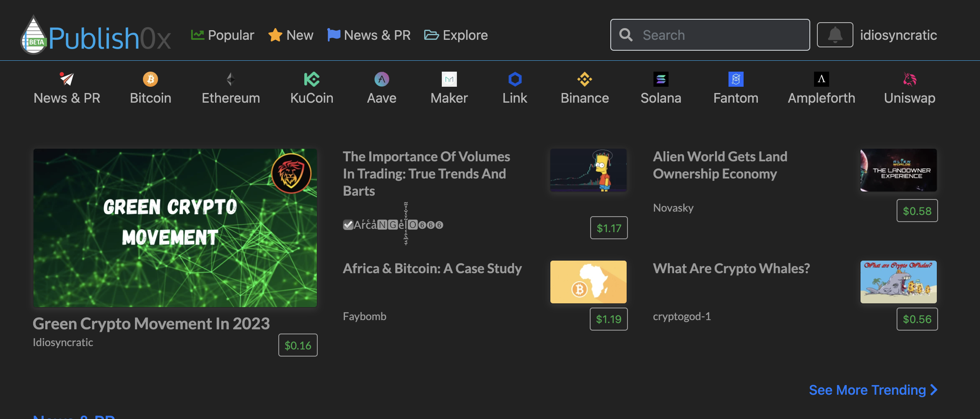Visit author cryptogod-1's profile
Image resolution: width=980 pixels, height=419 pixels.
tap(682, 316)
